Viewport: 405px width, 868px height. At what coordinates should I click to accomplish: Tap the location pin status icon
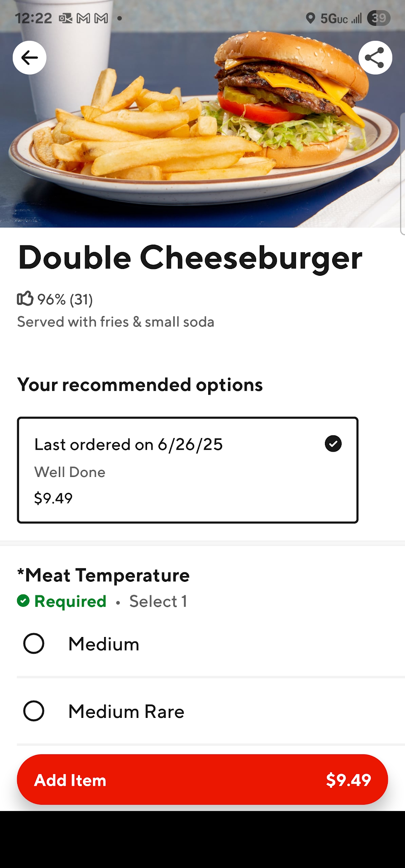pyautogui.click(x=310, y=18)
